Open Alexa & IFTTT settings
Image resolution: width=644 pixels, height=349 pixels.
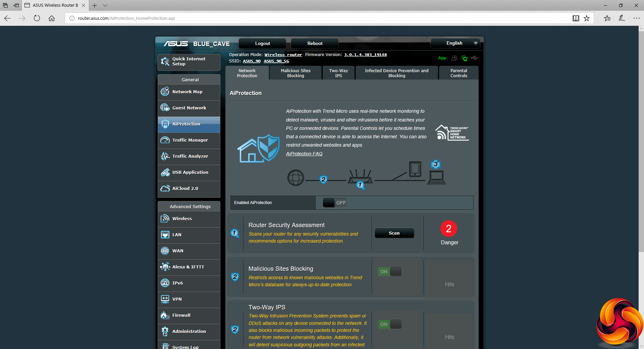tap(189, 267)
